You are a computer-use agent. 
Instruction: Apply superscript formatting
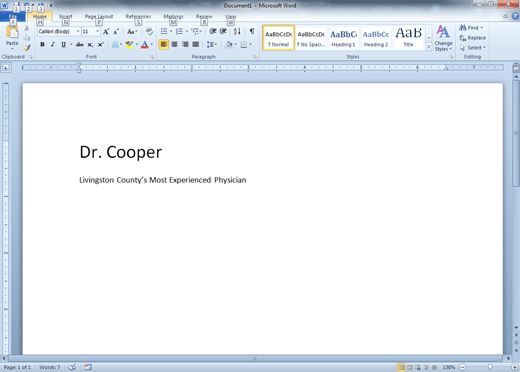point(100,44)
